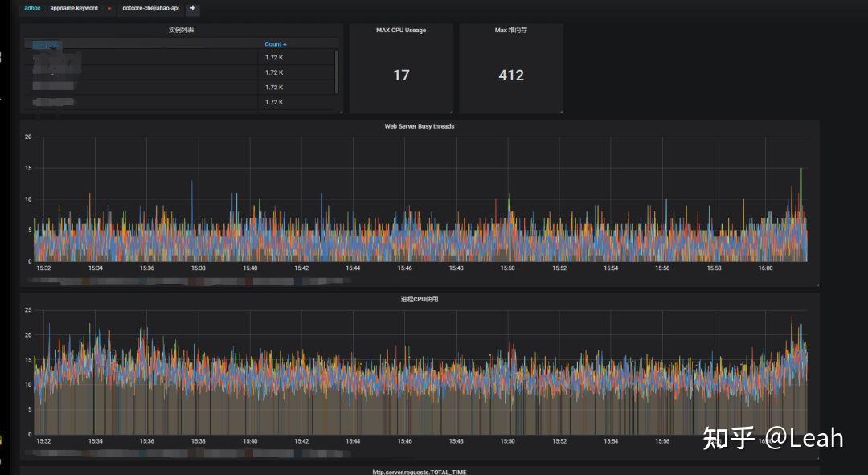Click the blurred legend under Busy threads chart
This screenshot has height=475, width=868.
188,281
